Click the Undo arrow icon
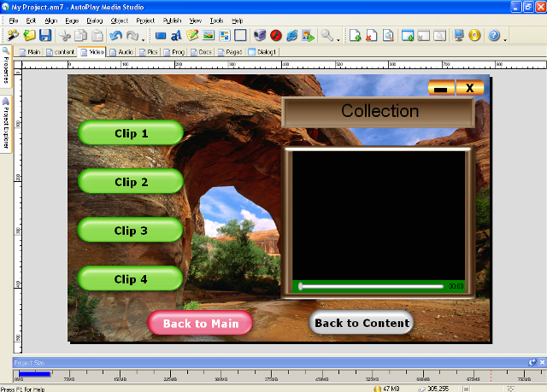Image resolution: width=547 pixels, height=392 pixels. (115, 36)
